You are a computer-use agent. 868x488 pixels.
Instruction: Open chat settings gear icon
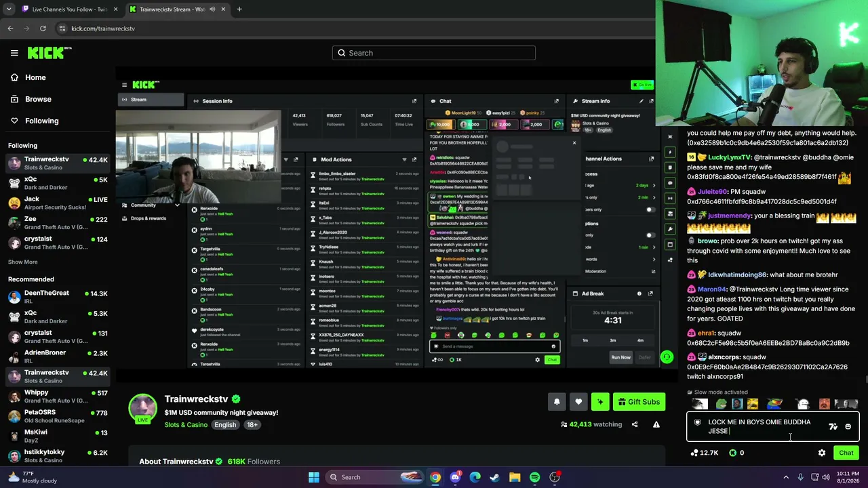822,453
